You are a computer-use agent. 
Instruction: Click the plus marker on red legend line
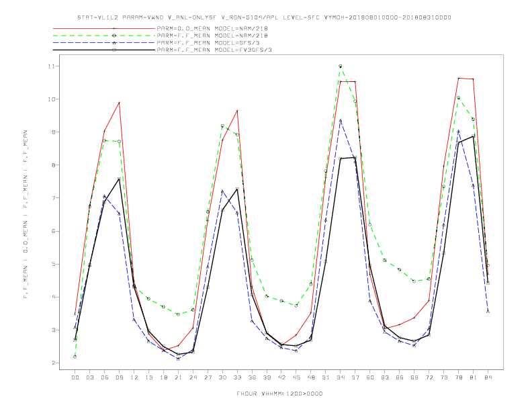click(114, 28)
